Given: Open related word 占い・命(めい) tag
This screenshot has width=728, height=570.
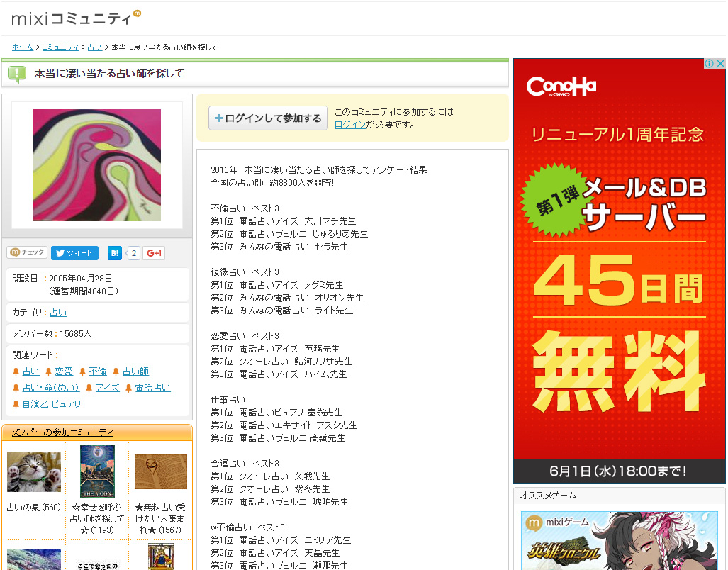Looking at the screenshot, I should (x=50, y=388).
